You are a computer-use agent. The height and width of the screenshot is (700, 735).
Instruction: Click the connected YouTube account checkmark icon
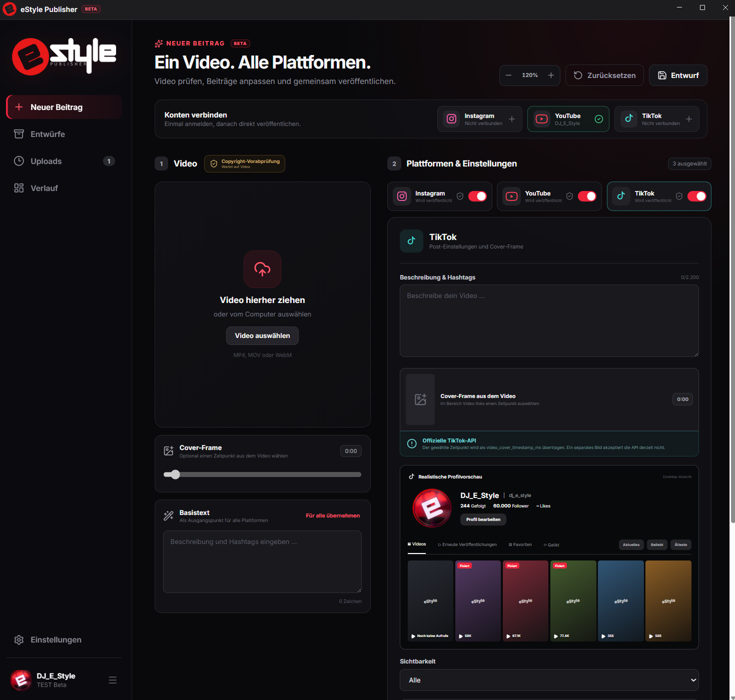599,119
